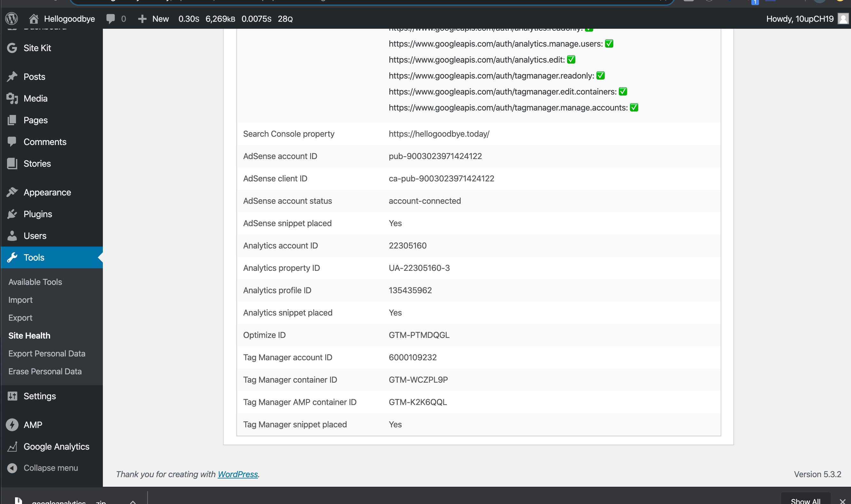
Task: Open the Posts menu
Action: (52, 77)
